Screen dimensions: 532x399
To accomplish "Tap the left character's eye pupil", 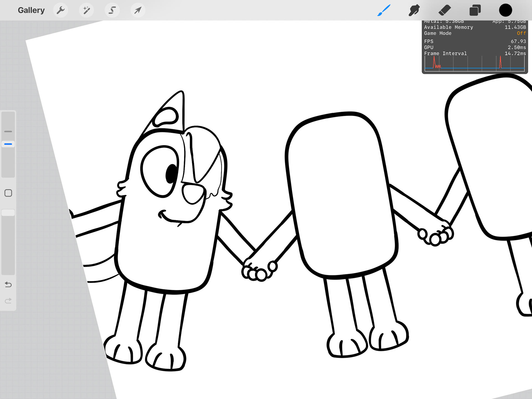I will (x=172, y=174).
